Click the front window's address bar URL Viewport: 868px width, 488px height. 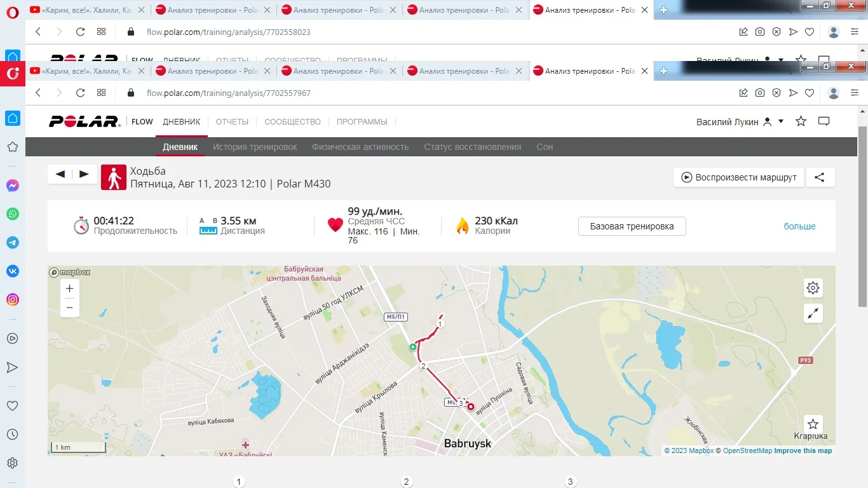pyautogui.click(x=229, y=93)
